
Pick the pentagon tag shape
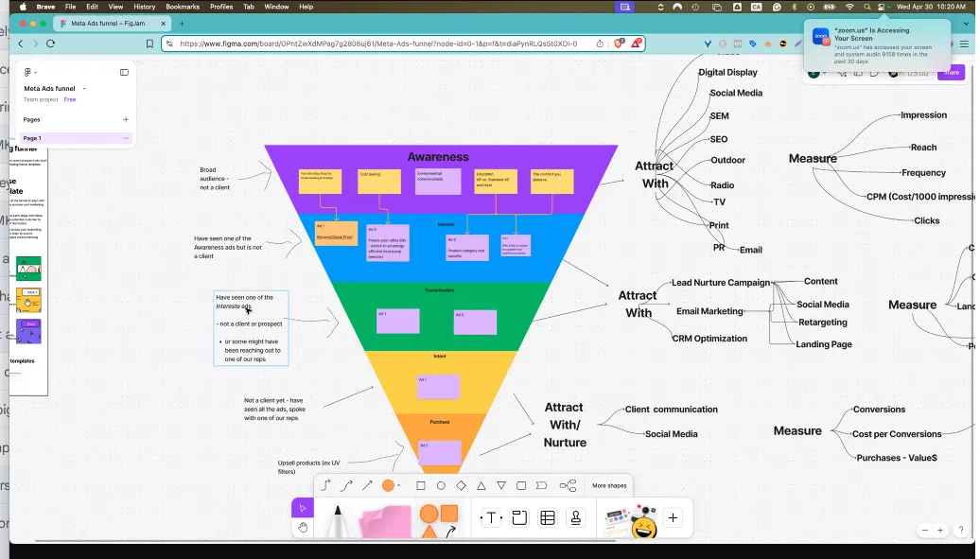(x=541, y=485)
